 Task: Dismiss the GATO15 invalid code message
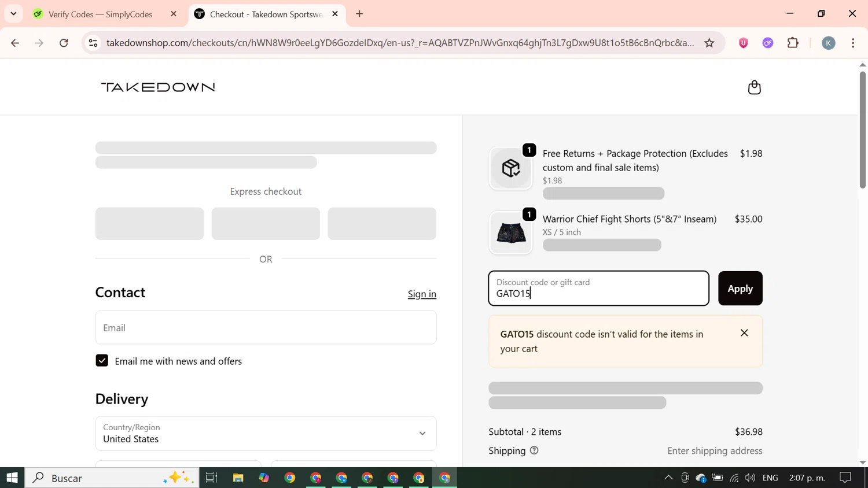click(x=744, y=333)
